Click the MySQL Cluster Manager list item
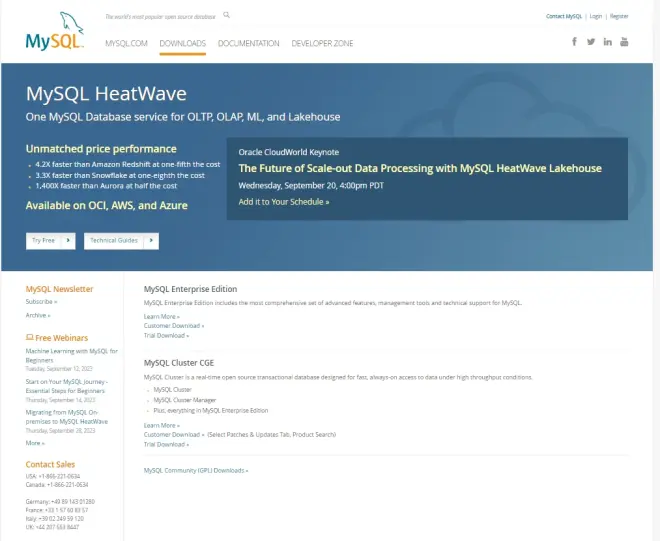This screenshot has height=541, width=660. point(185,400)
